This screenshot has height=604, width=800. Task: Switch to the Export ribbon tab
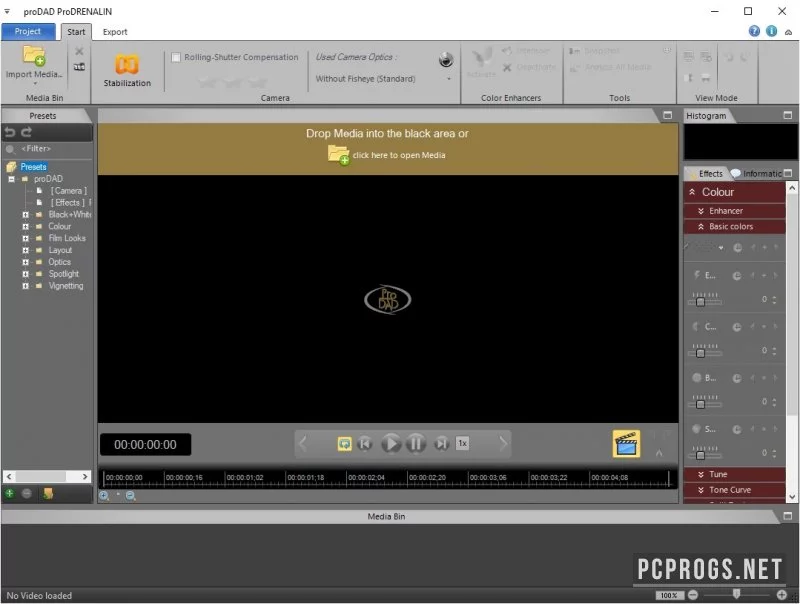[115, 32]
